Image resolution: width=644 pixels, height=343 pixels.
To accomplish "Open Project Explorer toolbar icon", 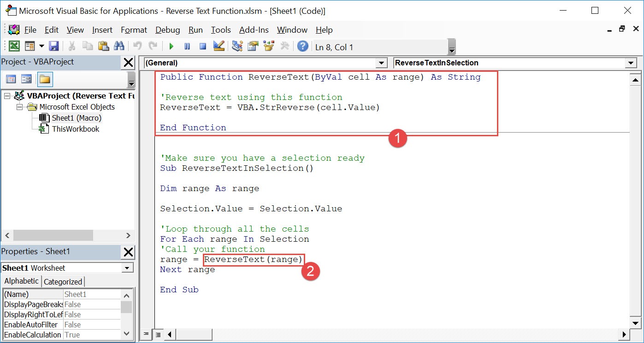I will (237, 46).
